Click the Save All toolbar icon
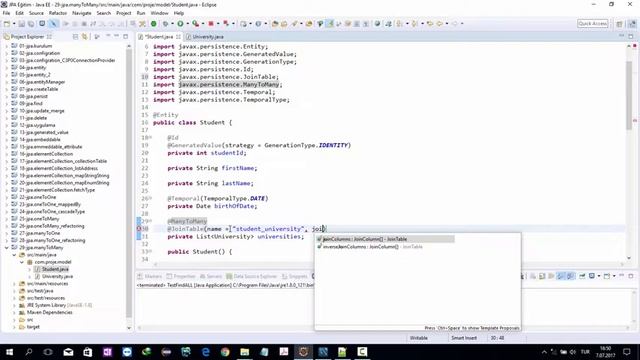 click(x=31, y=24)
